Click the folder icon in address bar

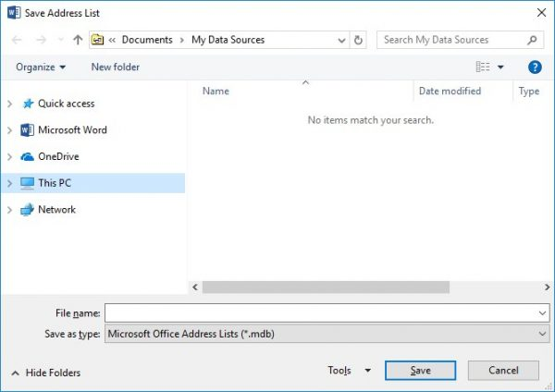coord(97,40)
